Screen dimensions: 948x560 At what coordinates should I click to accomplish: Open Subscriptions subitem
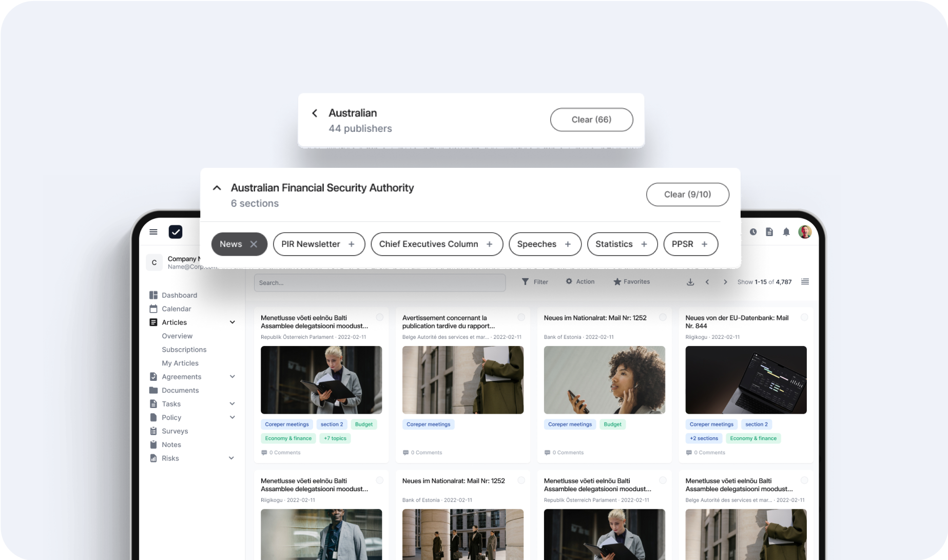(184, 350)
